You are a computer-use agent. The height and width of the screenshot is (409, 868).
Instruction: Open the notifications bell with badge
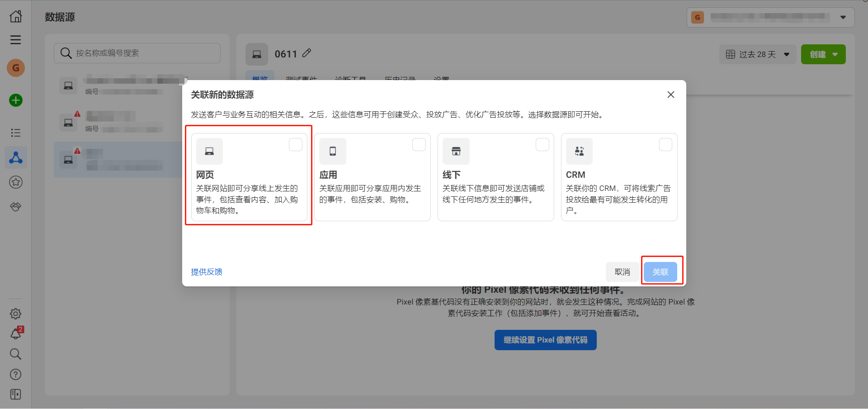16,333
